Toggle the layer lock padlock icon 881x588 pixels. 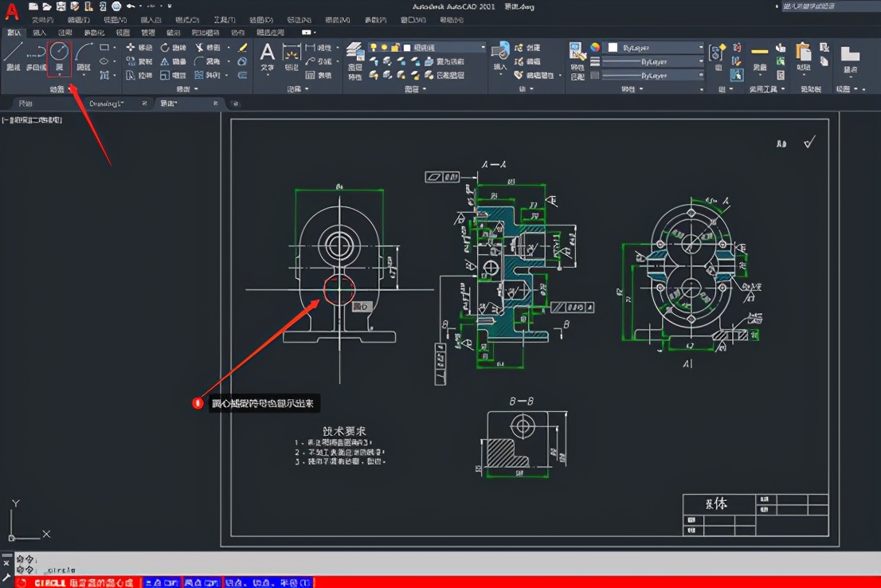(x=395, y=48)
